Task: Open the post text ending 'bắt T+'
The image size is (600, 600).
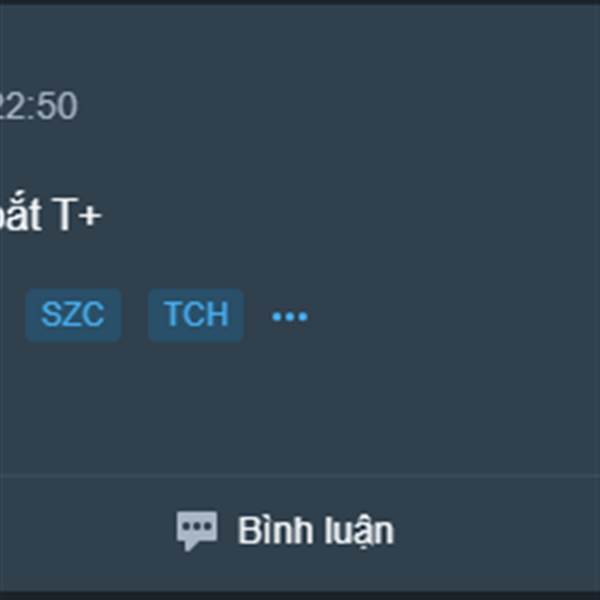Action: click(x=51, y=214)
